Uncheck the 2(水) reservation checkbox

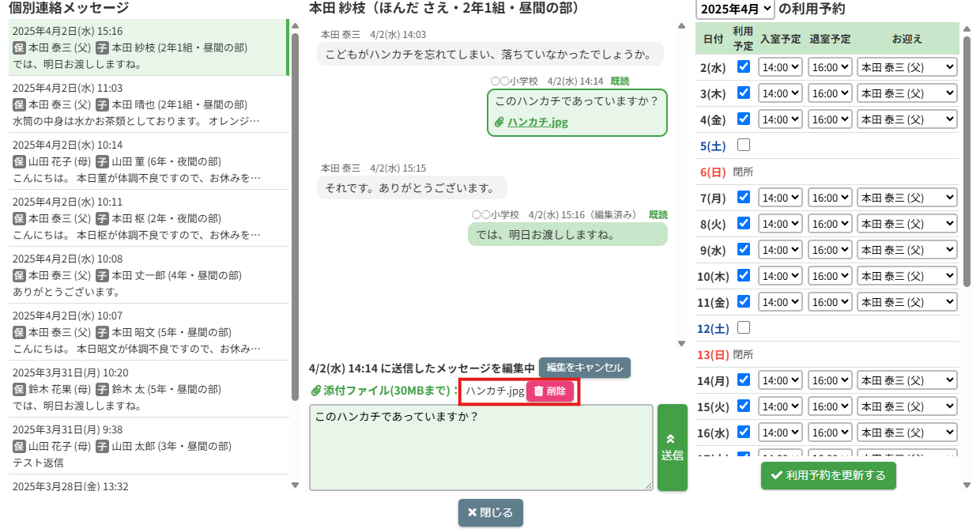743,67
